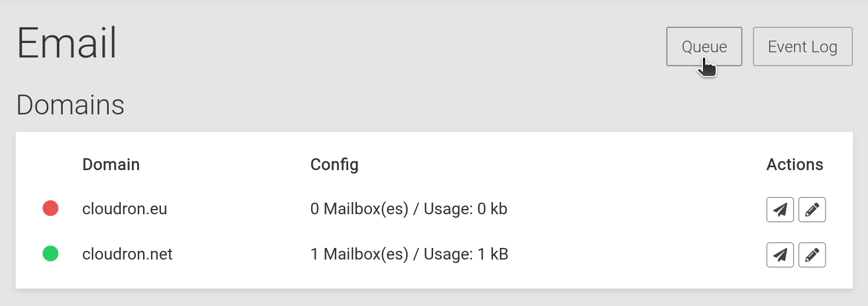The height and width of the screenshot is (306, 868).
Task: Click the Actions column header
Action: [794, 164]
